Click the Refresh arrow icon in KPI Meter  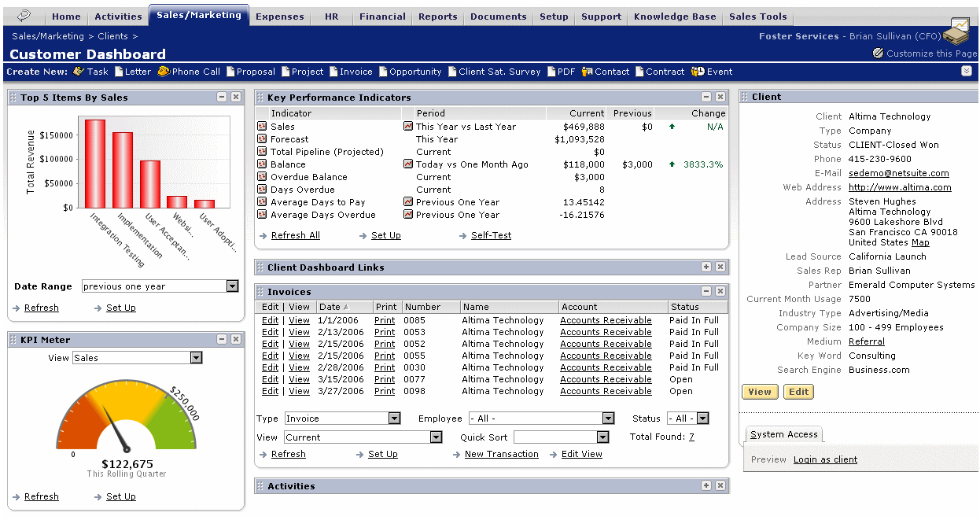(x=17, y=496)
